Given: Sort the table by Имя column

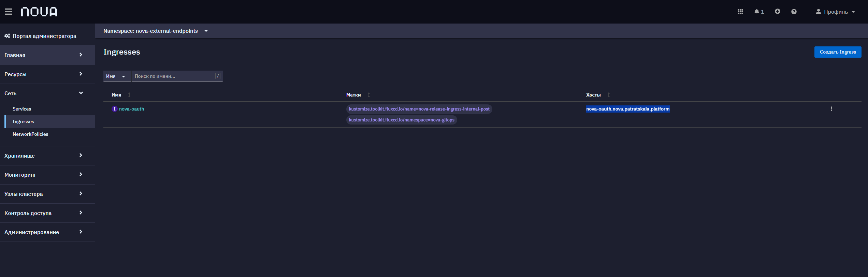Looking at the screenshot, I should tap(121, 95).
